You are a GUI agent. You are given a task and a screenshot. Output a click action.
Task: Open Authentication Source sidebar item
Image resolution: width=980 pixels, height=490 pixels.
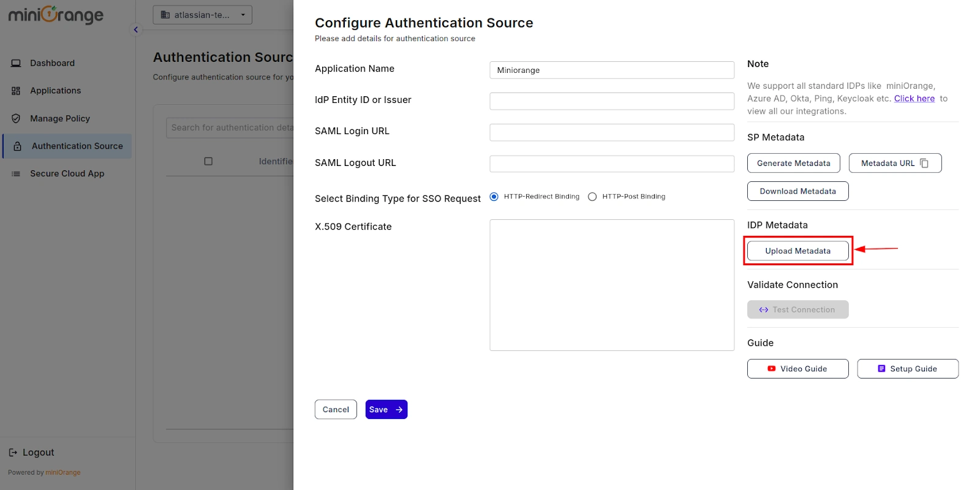coord(67,146)
